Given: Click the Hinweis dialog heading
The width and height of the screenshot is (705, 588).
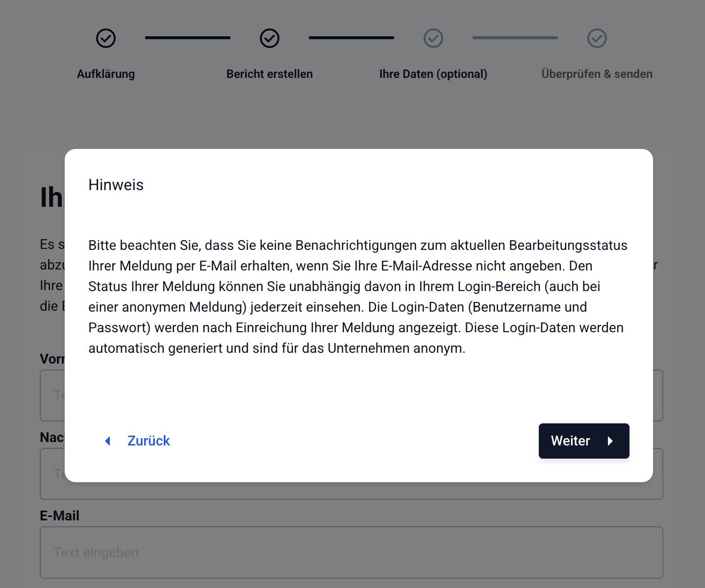Looking at the screenshot, I should 116,185.
